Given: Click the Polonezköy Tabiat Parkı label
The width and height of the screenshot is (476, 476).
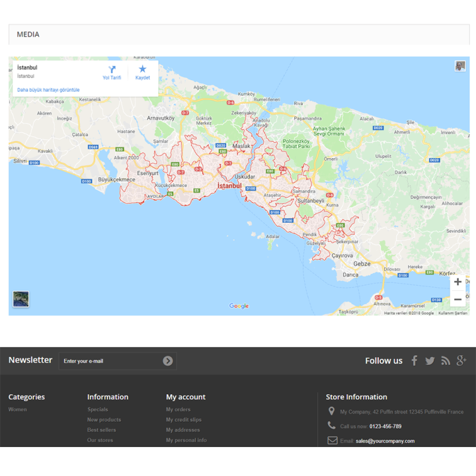Looking at the screenshot, I should pos(296,143).
